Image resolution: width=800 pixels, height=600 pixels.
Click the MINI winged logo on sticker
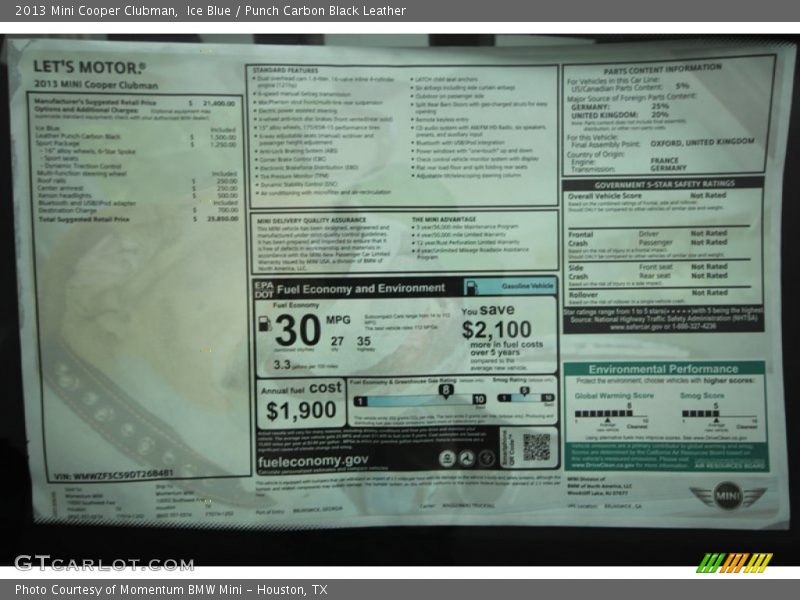pos(727,495)
